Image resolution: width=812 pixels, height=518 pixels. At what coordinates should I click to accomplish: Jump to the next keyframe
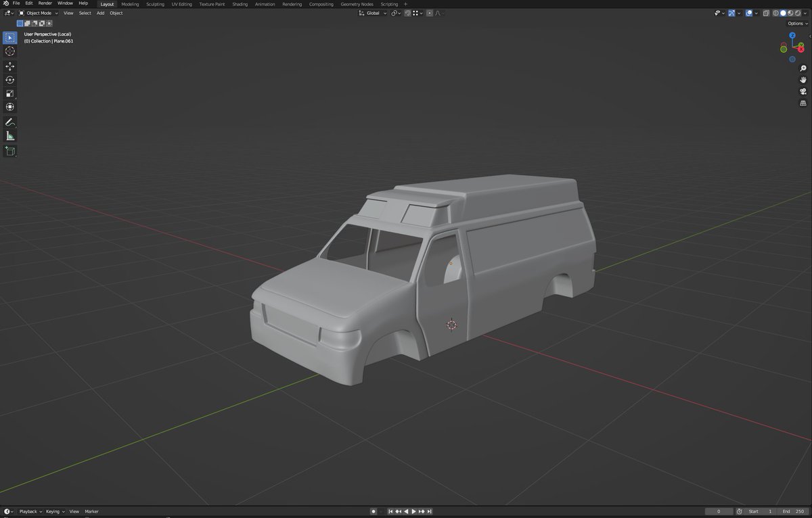421,511
